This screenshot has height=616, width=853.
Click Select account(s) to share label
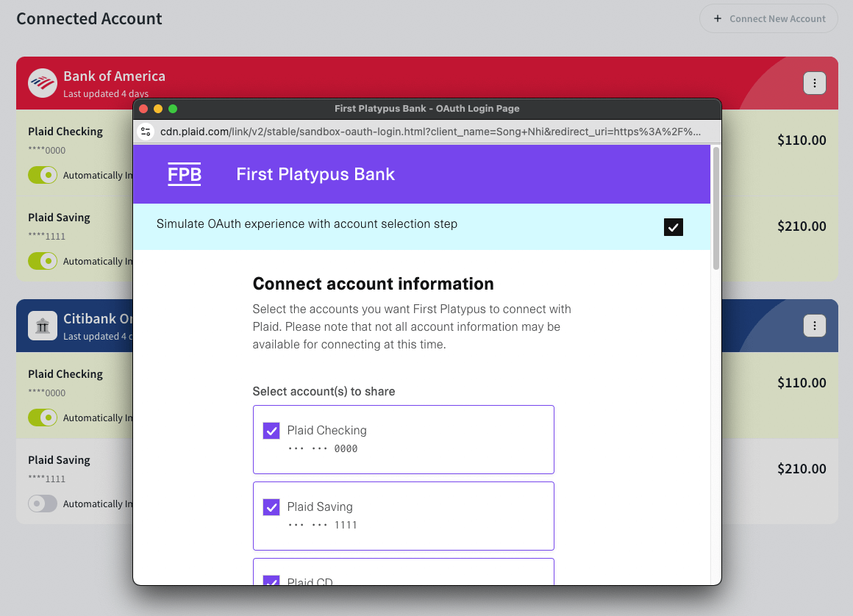click(324, 392)
